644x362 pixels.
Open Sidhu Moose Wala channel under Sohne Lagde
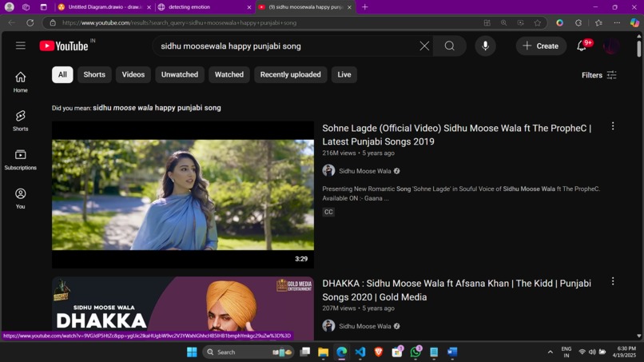[364, 171]
